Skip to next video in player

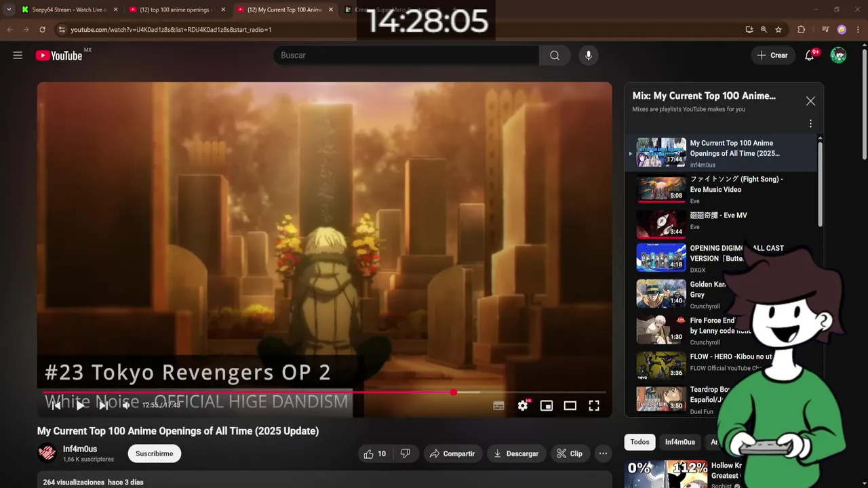pos(103,405)
